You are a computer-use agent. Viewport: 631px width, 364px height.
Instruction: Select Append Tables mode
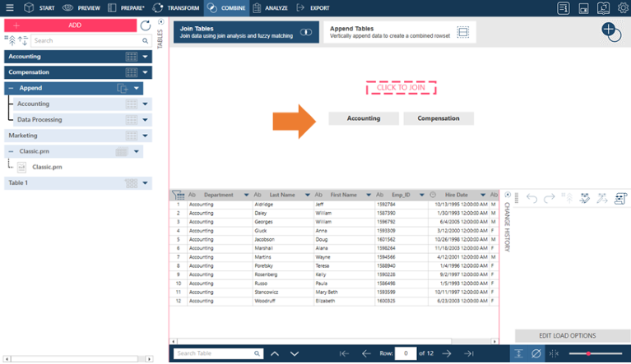tap(400, 32)
